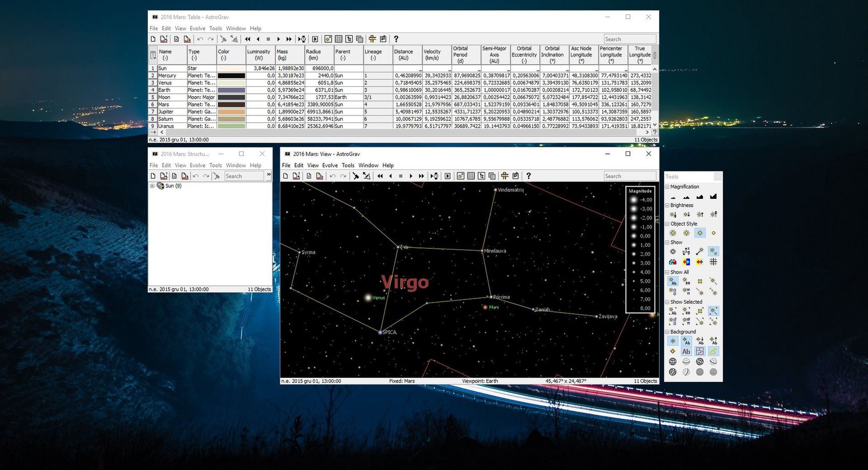868x470 pixels.
Task: Click edit notes icon in View window toolbar
Action: pyautogui.click(x=515, y=176)
